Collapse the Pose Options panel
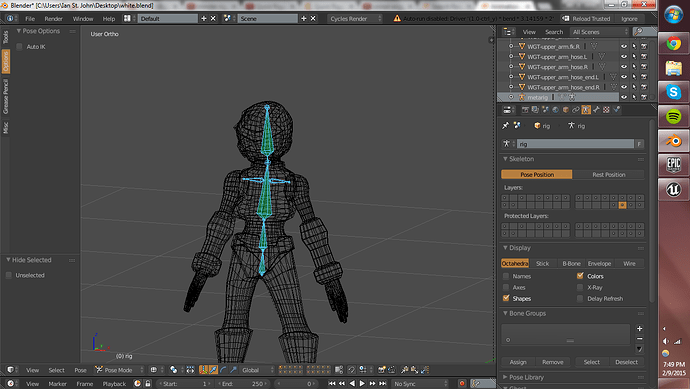Image resolution: width=690 pixels, height=389 pixels. pos(18,31)
